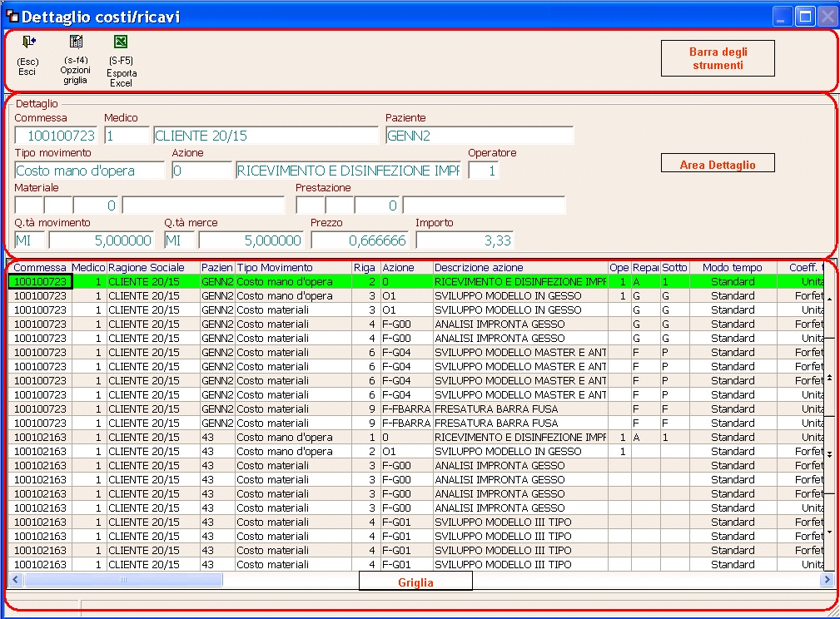
Task: Click the Materiale description field
Action: click(204, 205)
